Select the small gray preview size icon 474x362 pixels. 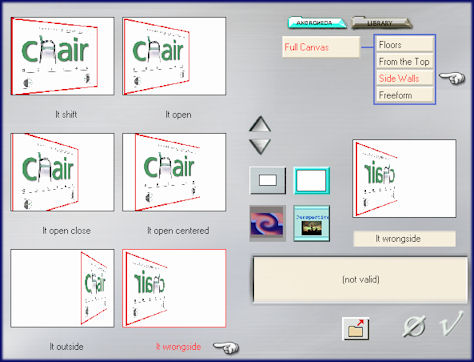[268, 180]
